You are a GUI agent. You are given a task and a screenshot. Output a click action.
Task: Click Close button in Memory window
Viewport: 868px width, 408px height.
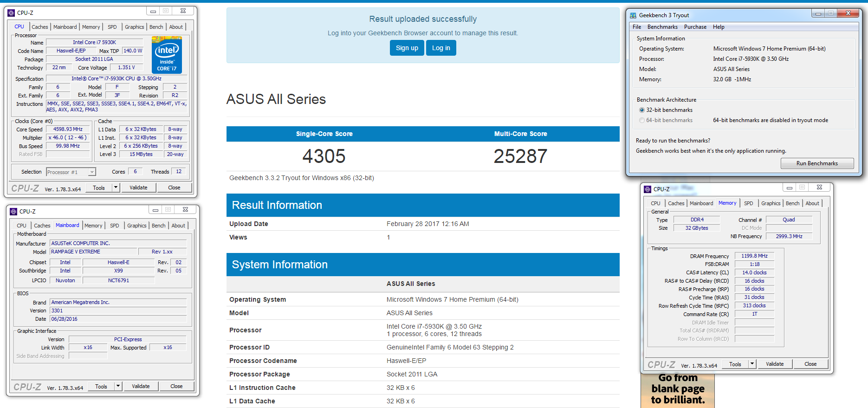tap(810, 364)
